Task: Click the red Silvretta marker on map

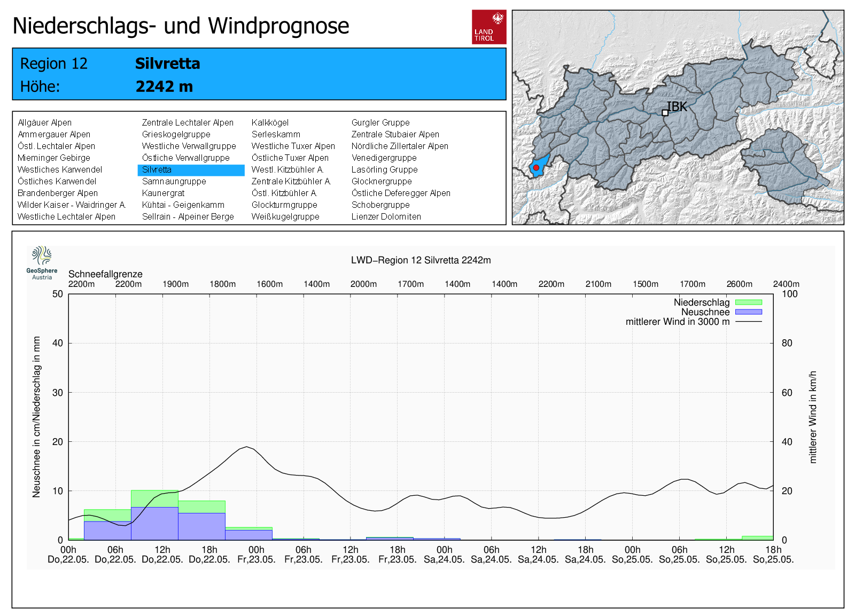Action: [x=536, y=168]
